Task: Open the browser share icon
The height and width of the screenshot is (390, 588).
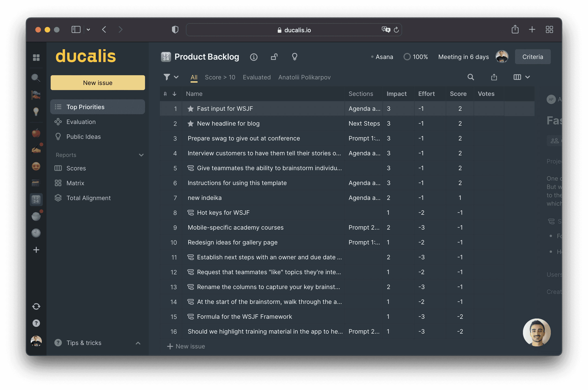Action: tap(515, 29)
